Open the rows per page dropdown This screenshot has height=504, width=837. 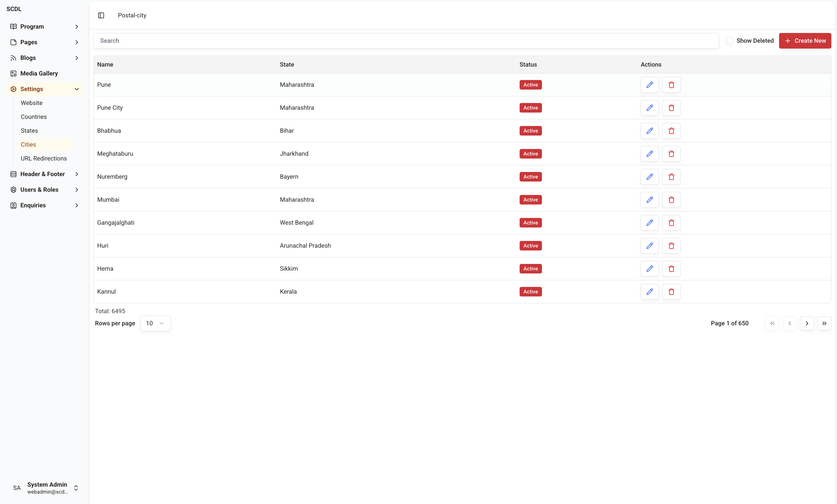(155, 323)
